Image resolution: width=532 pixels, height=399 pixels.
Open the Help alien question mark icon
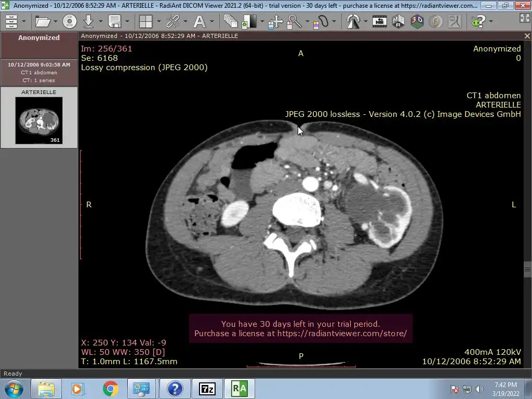[478, 21]
